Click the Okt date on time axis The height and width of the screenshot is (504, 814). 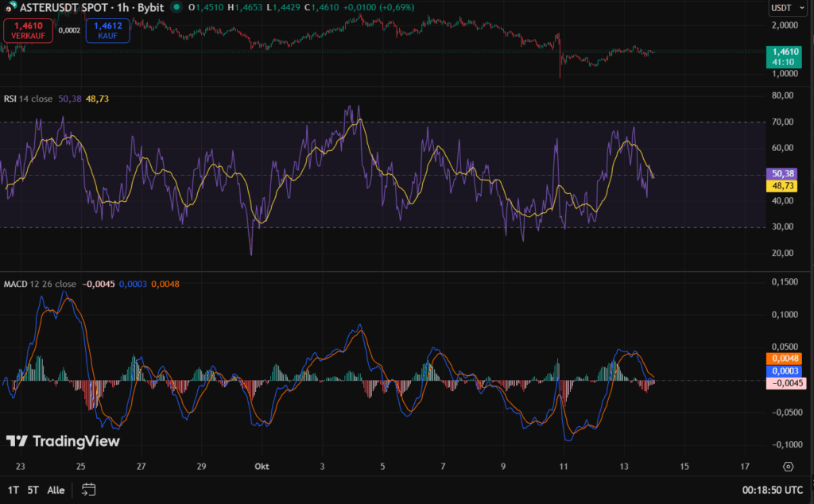262,467
